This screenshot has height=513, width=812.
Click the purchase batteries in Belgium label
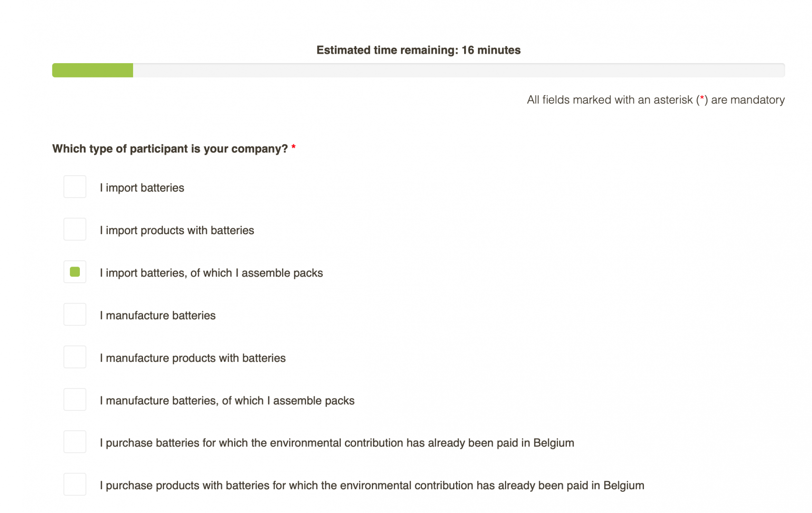[337, 443]
